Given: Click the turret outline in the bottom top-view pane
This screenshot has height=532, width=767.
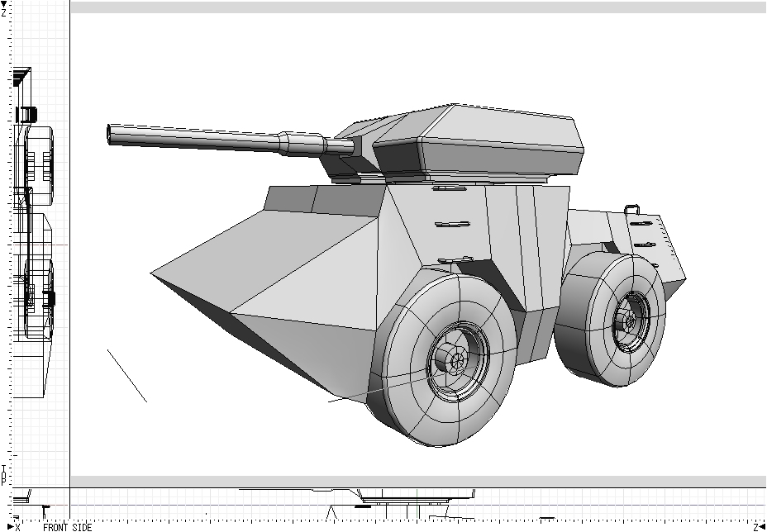Looking at the screenshot, I should coord(417,496).
